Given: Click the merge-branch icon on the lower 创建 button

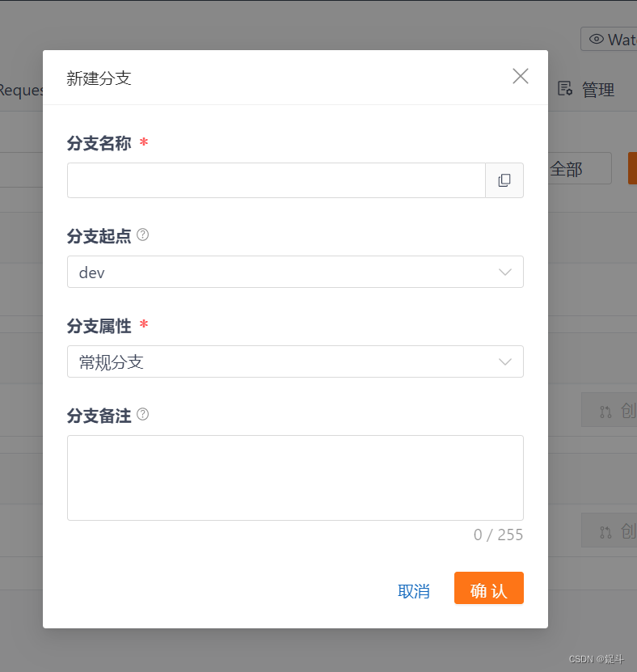Looking at the screenshot, I should point(605,530).
